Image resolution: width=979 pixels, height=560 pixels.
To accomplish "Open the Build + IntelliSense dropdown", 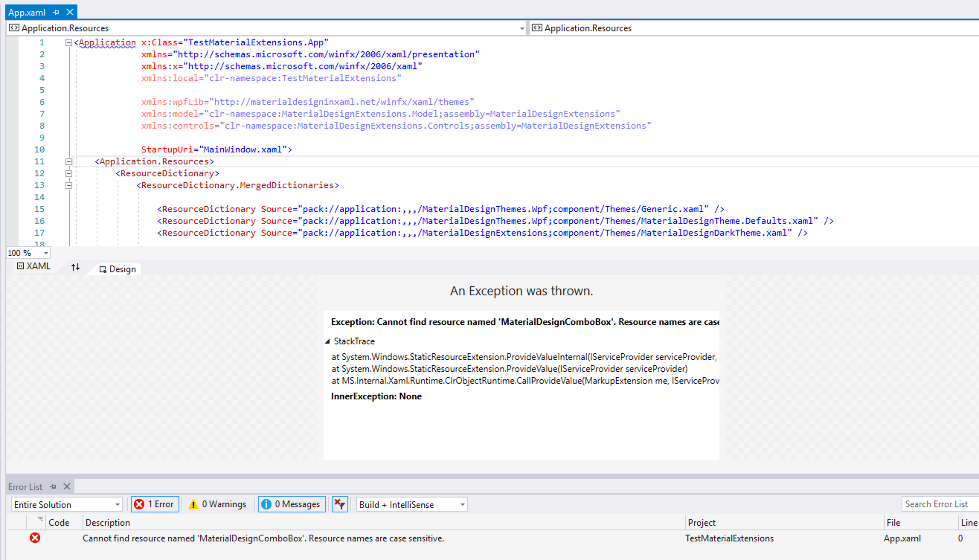I will click(x=462, y=505).
